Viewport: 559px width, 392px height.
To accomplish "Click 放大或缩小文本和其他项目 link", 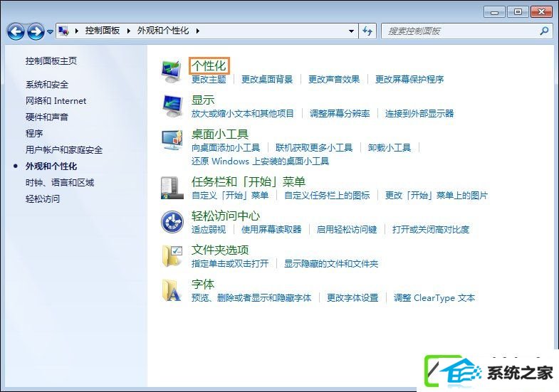I will tap(242, 114).
